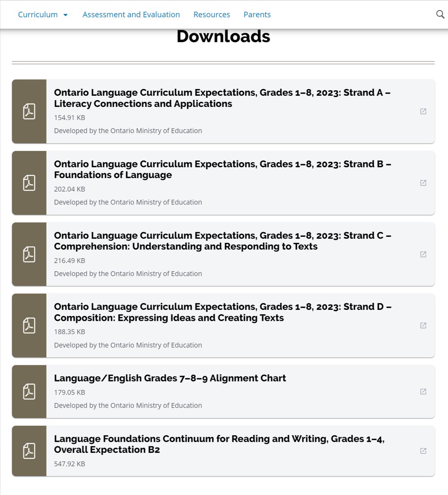Viewport: 448px width, 495px height.
Task: Select the 547.92 KB file size text
Action: [x=70, y=464]
